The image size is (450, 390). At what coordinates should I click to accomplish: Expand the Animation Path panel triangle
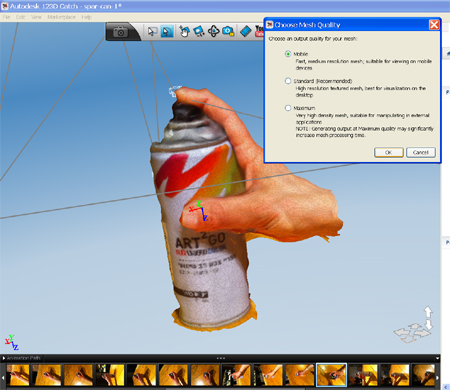4,358
